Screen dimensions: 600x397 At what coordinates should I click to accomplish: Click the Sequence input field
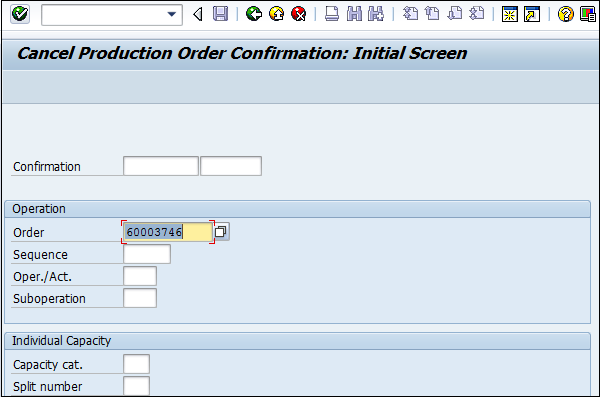[147, 254]
